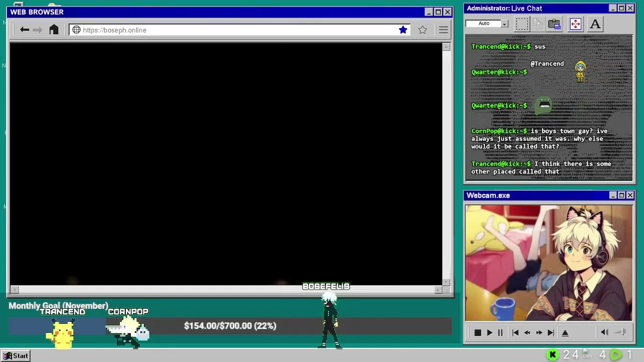Skip to next track in Webcam.exe
This screenshot has height=362, width=644.
coord(550,332)
